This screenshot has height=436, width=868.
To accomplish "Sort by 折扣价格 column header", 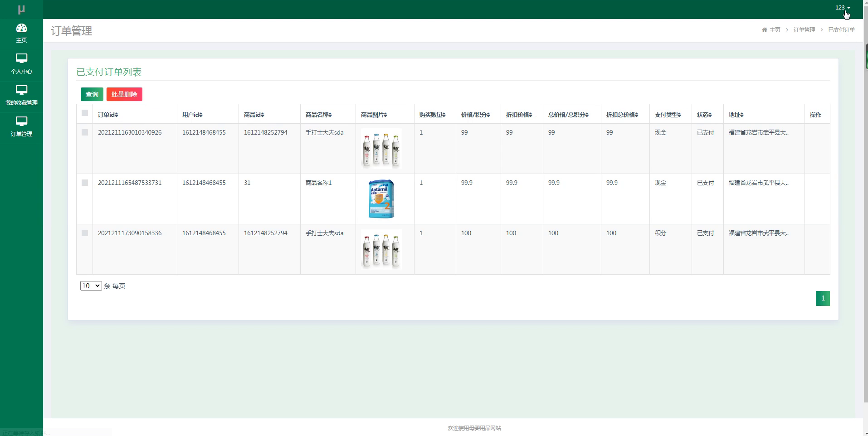I will (x=519, y=115).
